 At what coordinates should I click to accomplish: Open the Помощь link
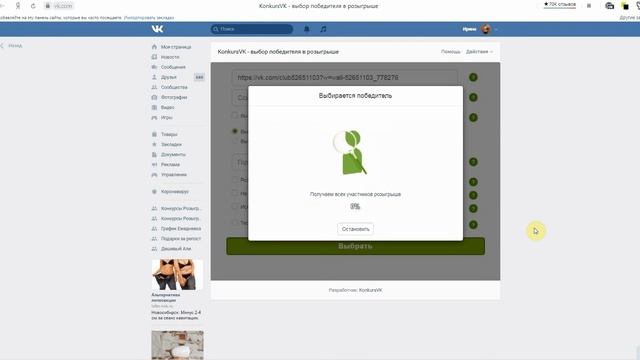click(x=451, y=52)
